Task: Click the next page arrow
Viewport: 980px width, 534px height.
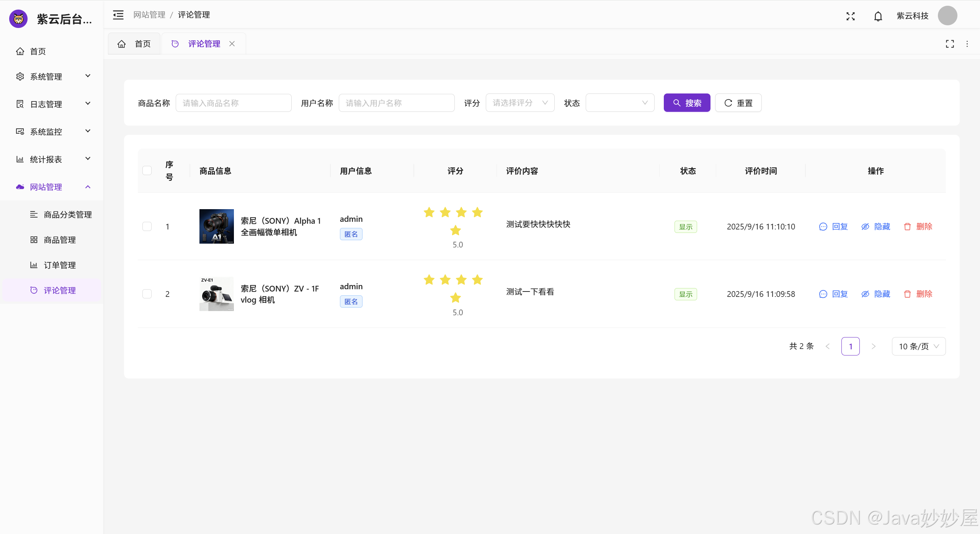Action: click(874, 346)
